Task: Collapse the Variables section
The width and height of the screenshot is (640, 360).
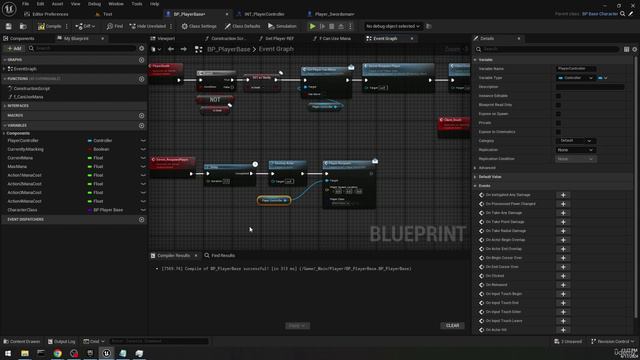Action: [x=4, y=125]
